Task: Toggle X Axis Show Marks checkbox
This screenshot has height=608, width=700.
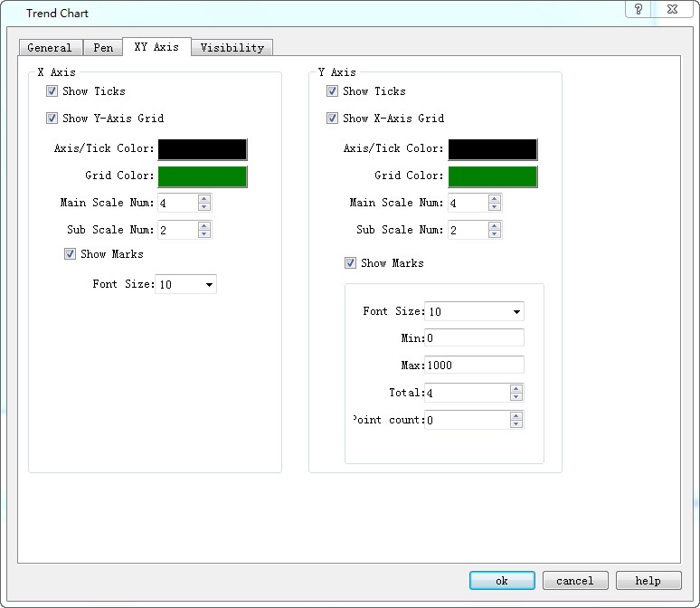Action: pos(70,254)
